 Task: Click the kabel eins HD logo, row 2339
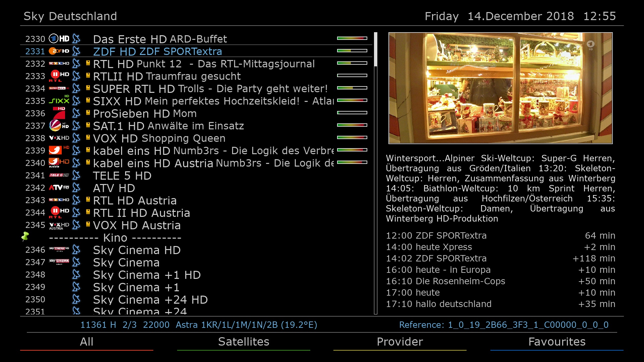(59, 149)
